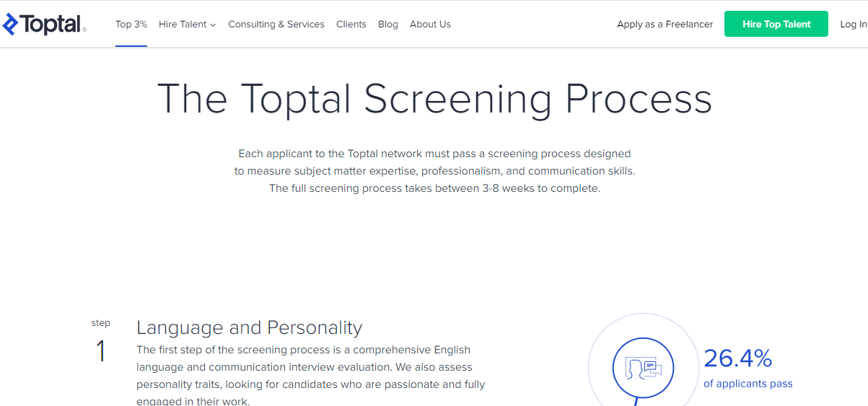Viewport: 868px width, 406px height.
Task: Click the step 1 number label
Action: [x=100, y=351]
